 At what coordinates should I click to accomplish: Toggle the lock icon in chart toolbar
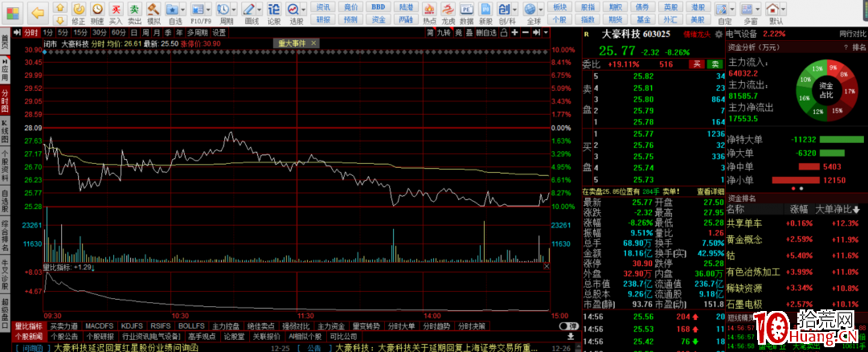503,33
